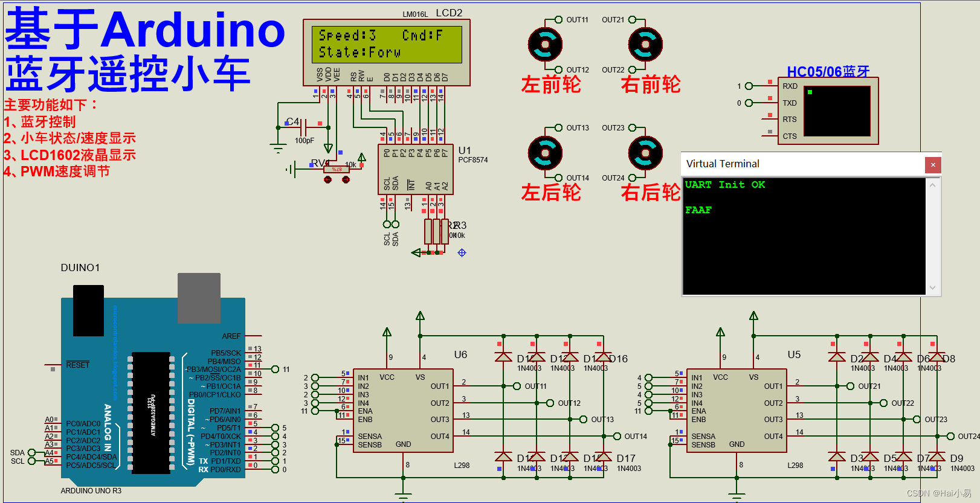The height and width of the screenshot is (503, 980).
Task: Close the Virtual Terminal window
Action: [x=933, y=164]
